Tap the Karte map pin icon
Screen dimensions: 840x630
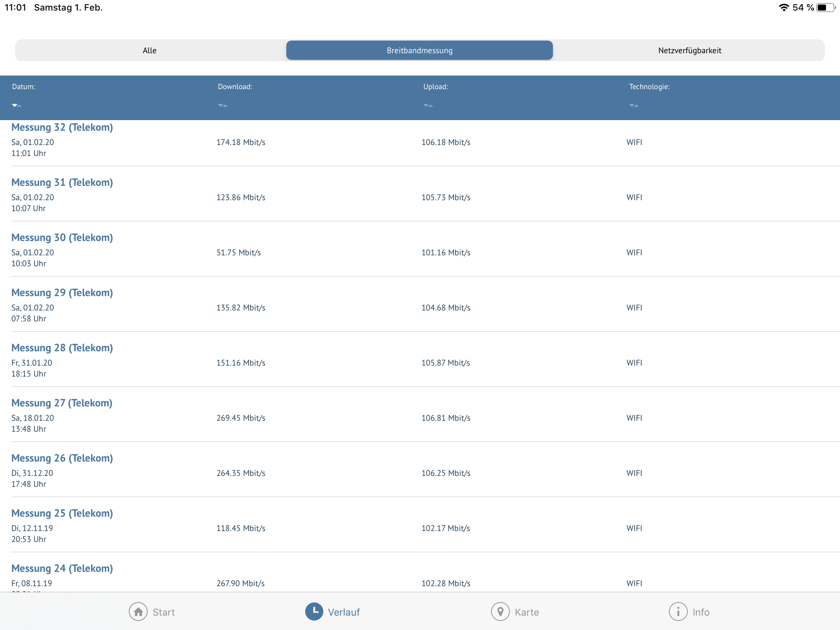click(x=500, y=612)
